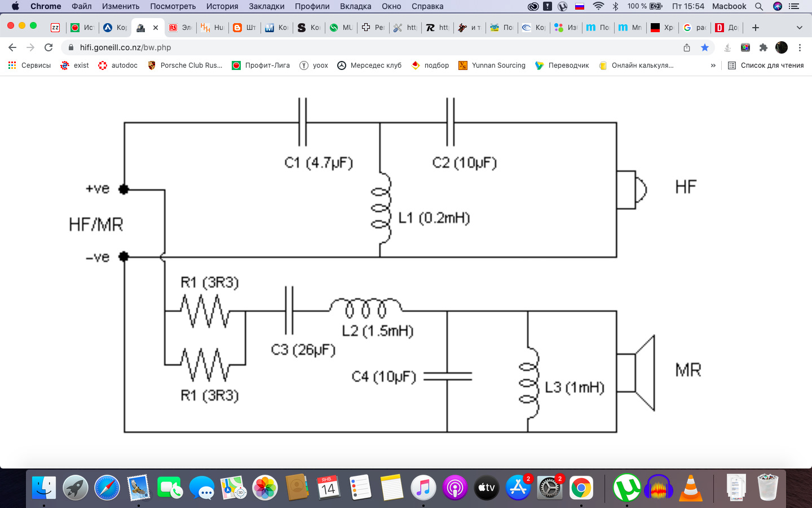Open the Профили menu
Screen dimensions: 812x508
click(312, 6)
